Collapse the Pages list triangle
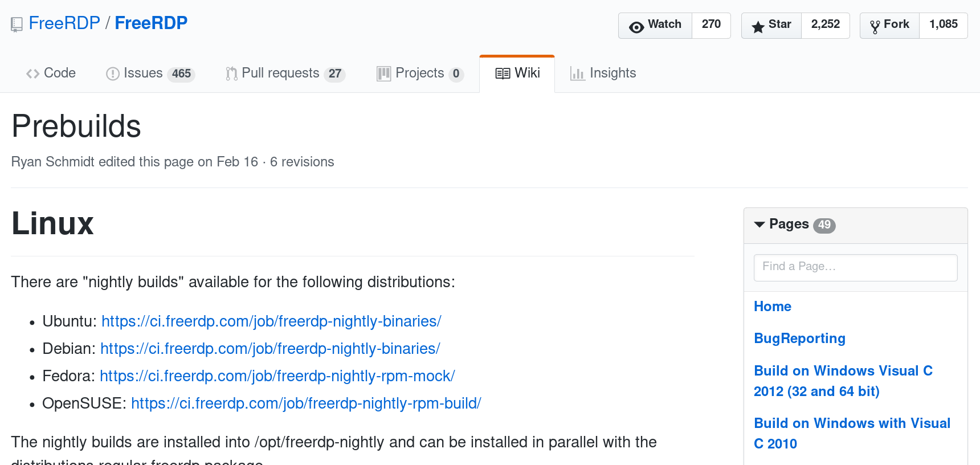 pos(759,225)
